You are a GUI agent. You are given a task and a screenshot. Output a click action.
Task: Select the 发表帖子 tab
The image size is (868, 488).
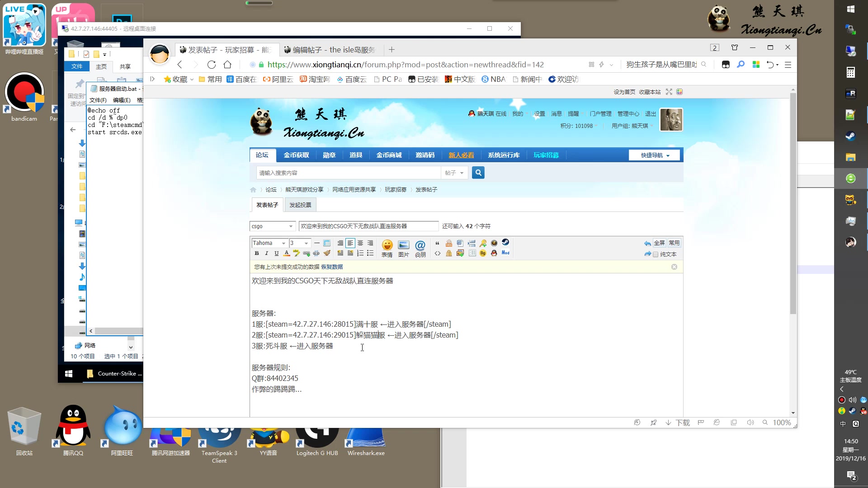click(267, 205)
